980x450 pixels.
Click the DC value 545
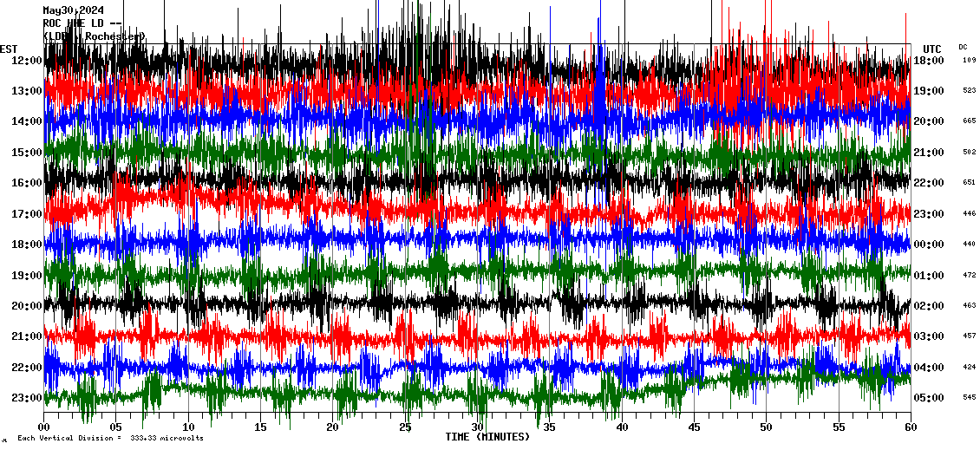coord(969,398)
